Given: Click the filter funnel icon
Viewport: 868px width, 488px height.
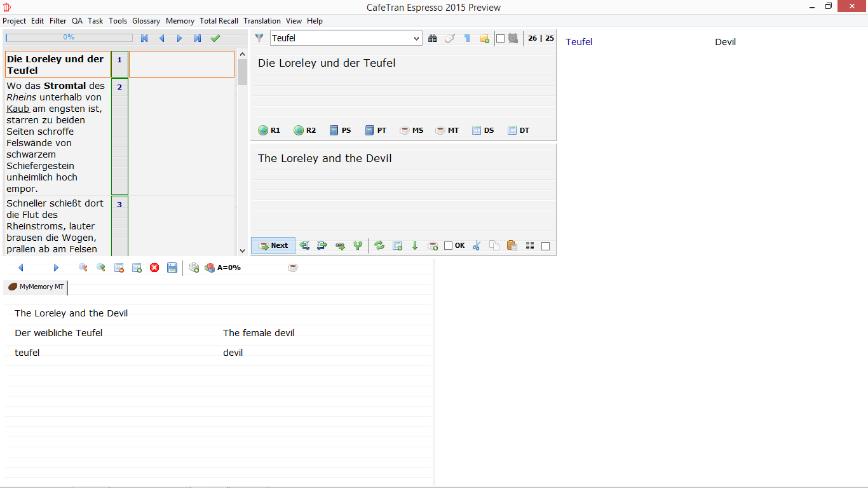Looking at the screenshot, I should coord(259,38).
